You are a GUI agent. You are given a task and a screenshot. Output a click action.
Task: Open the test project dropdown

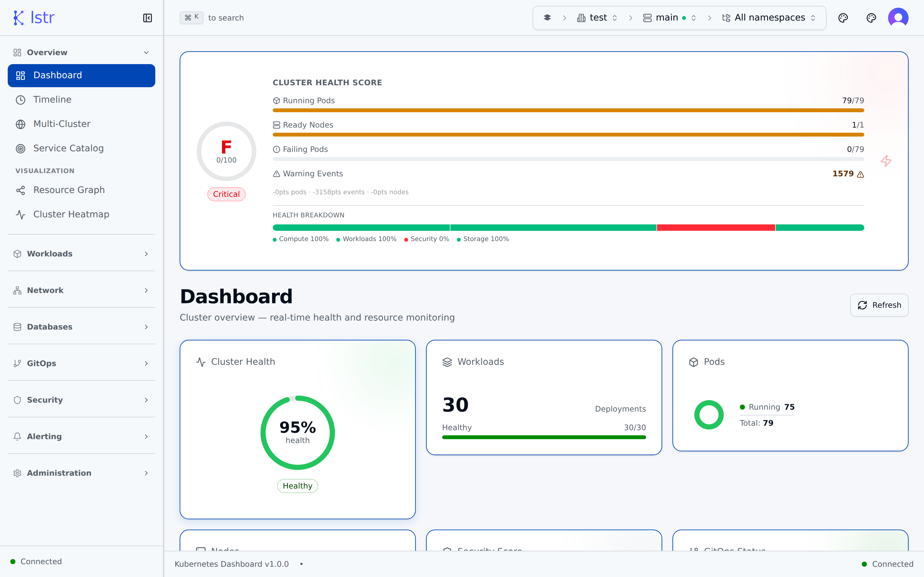(x=597, y=18)
